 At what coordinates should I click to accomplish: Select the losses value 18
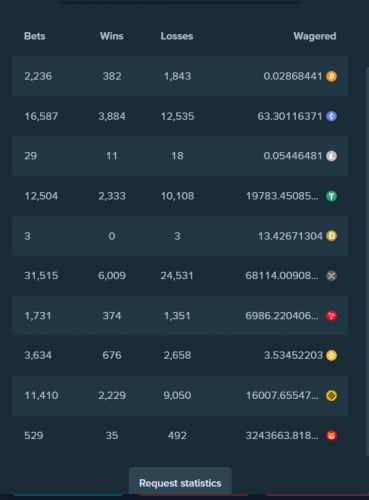177,156
